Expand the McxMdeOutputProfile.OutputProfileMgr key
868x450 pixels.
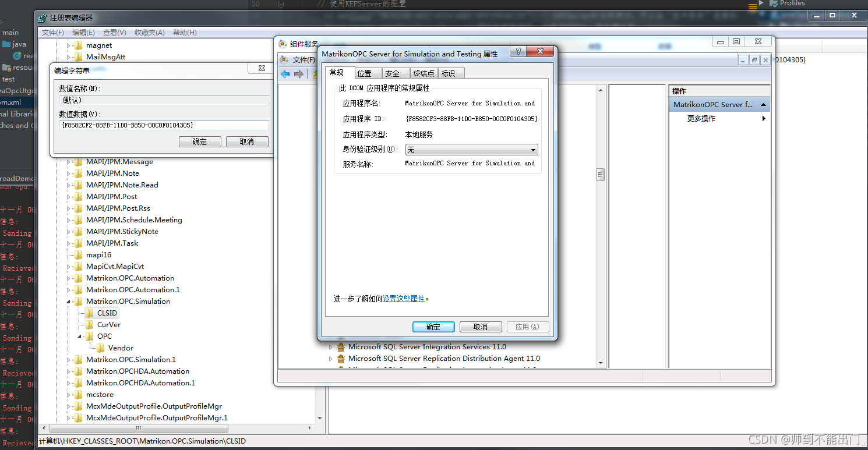point(68,406)
